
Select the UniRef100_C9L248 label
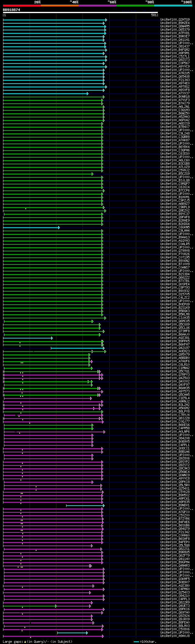pos(175,133)
